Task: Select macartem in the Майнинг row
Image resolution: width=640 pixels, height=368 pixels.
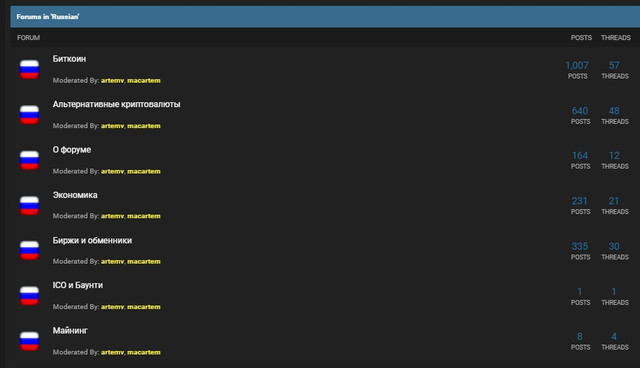Action: tap(144, 352)
